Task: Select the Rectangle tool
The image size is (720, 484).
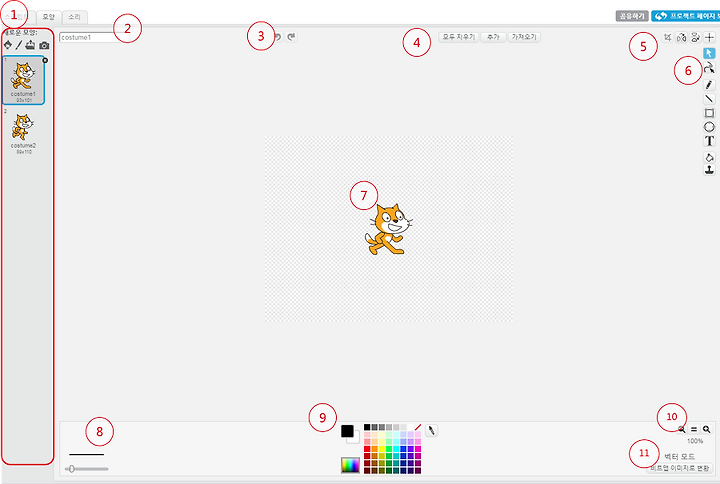Action: [x=709, y=113]
